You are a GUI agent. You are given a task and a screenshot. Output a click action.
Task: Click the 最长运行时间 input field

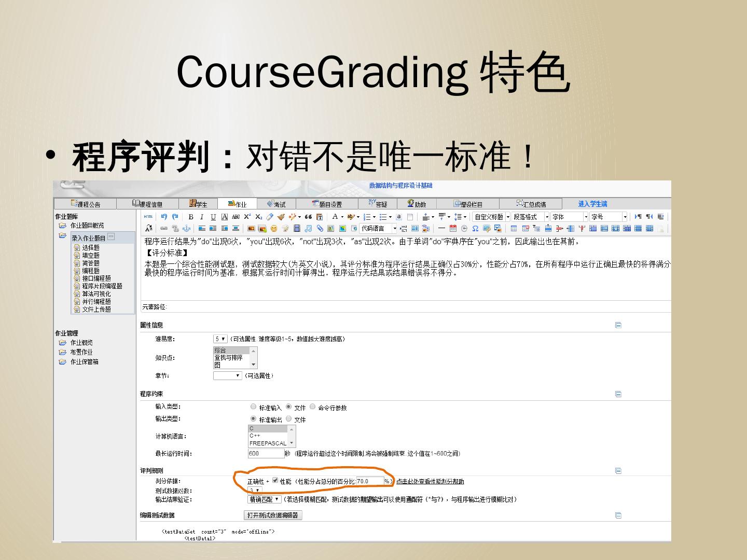click(x=266, y=454)
